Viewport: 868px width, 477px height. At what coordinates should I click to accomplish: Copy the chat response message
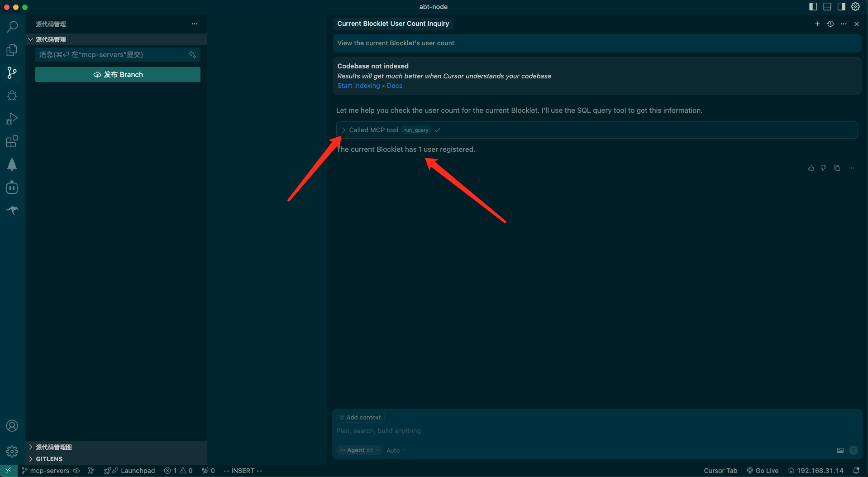[x=837, y=168]
